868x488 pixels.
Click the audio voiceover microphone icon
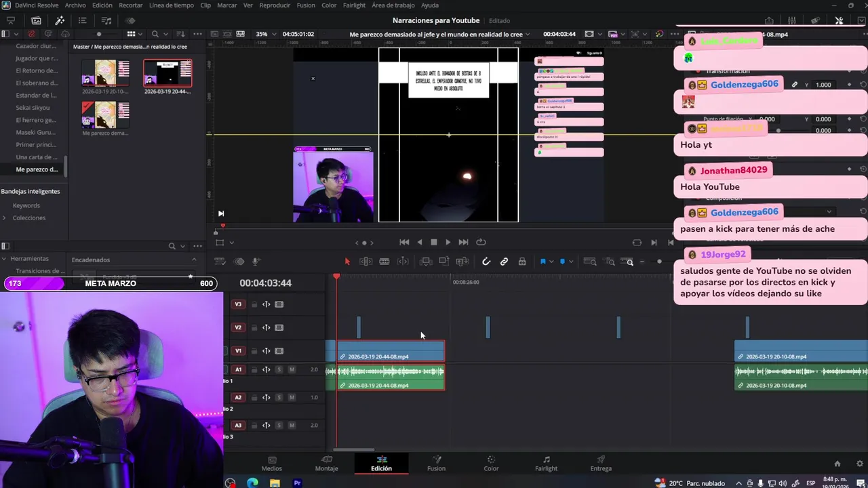pyautogui.click(x=256, y=262)
